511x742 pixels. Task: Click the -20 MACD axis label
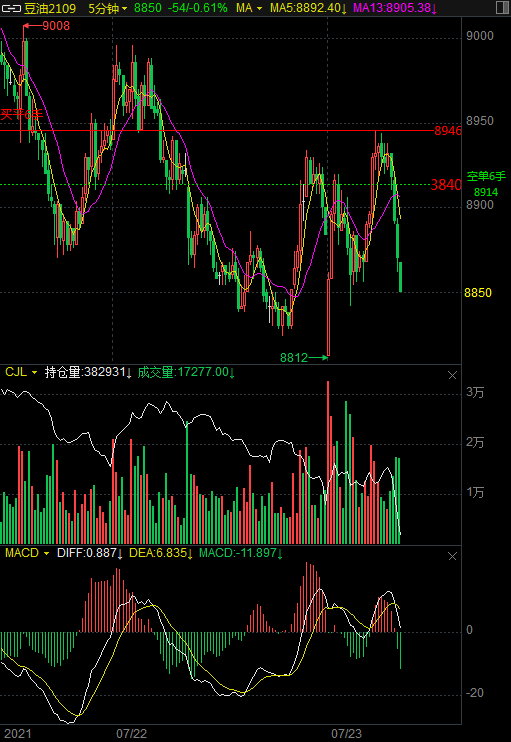(475, 693)
